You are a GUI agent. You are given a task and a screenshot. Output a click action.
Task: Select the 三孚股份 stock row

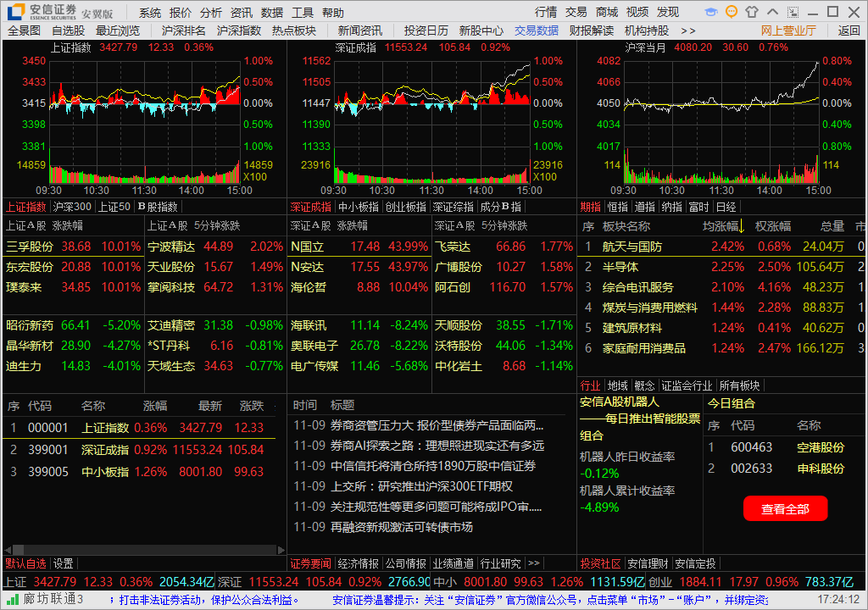pyautogui.click(x=73, y=247)
